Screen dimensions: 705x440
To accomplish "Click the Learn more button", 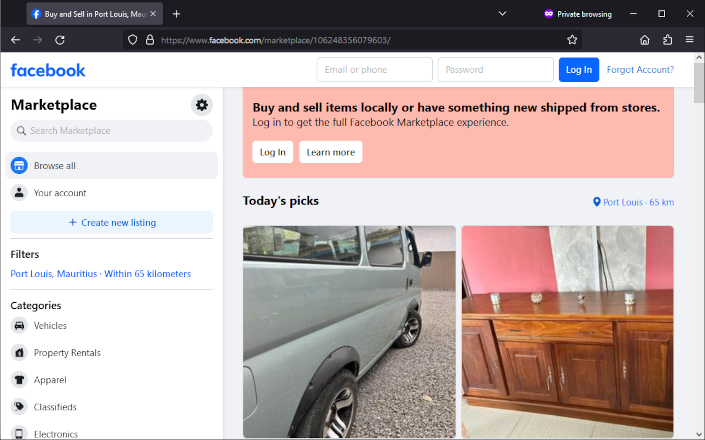I will [x=330, y=152].
